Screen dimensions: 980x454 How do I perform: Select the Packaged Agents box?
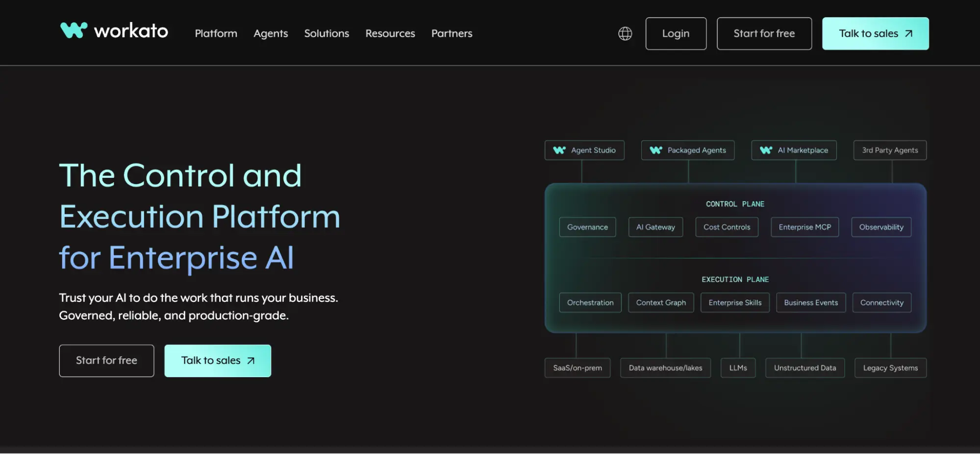(688, 150)
